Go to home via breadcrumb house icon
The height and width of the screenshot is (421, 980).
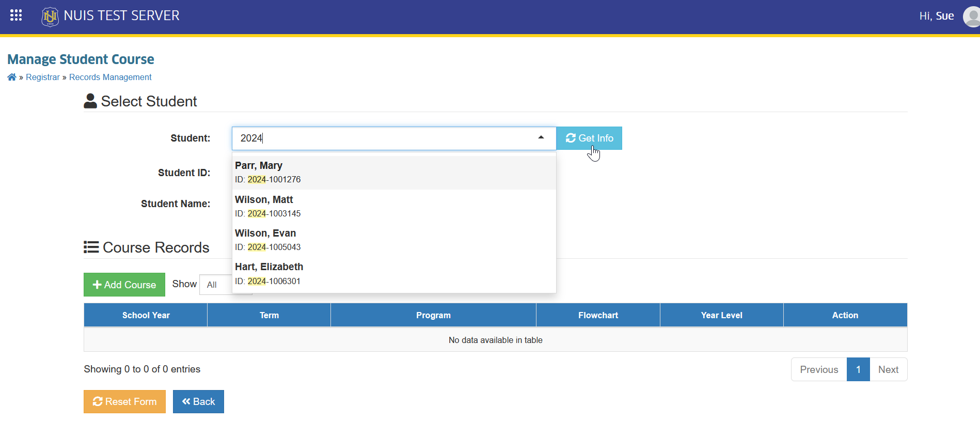pyautogui.click(x=12, y=77)
